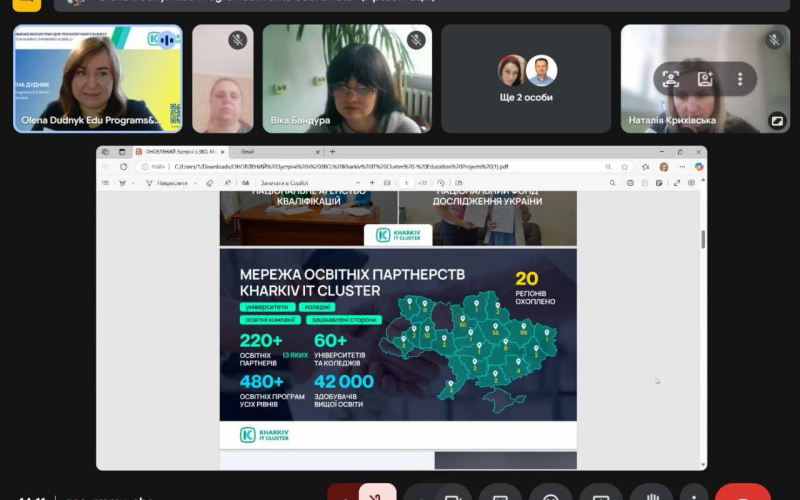Viewport: 800px width, 500px height.
Task: Close the ОНОВЛЕНИЙ PDF tab
Action: pos(222,152)
